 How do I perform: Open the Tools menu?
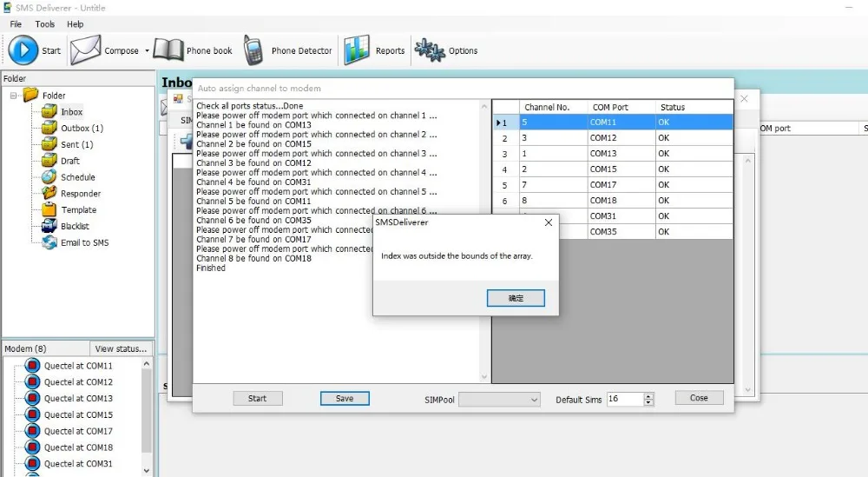[x=45, y=24]
